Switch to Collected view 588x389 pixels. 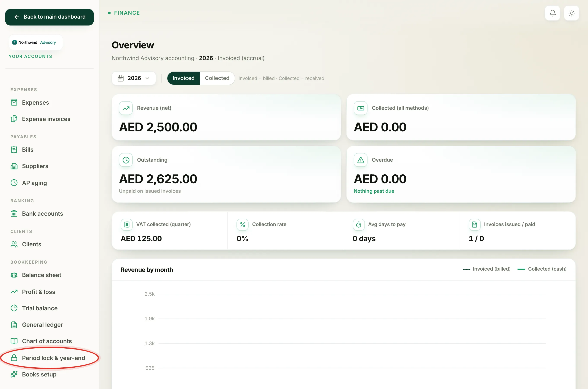point(217,78)
